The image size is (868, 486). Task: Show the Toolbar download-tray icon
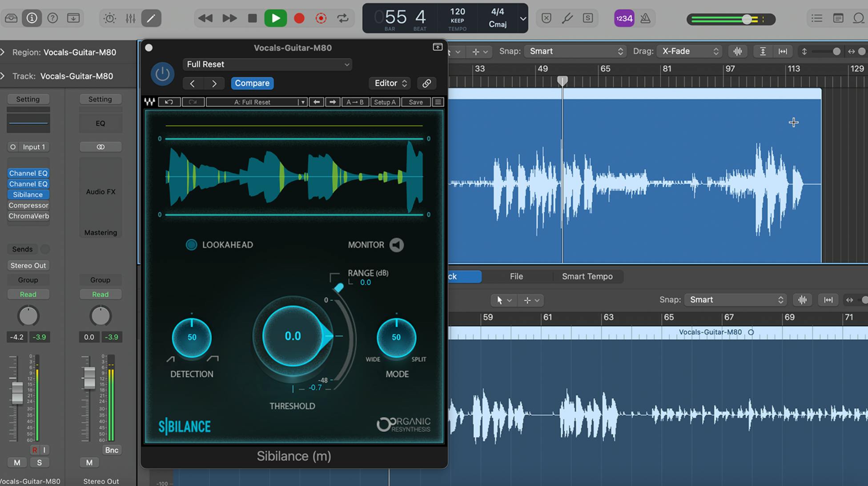pos(73,18)
